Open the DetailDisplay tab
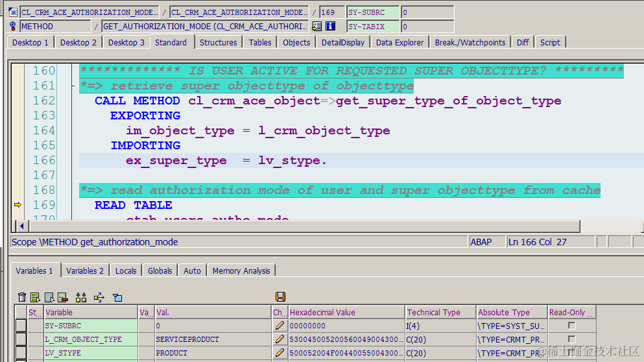This screenshot has height=362, width=644. [343, 42]
